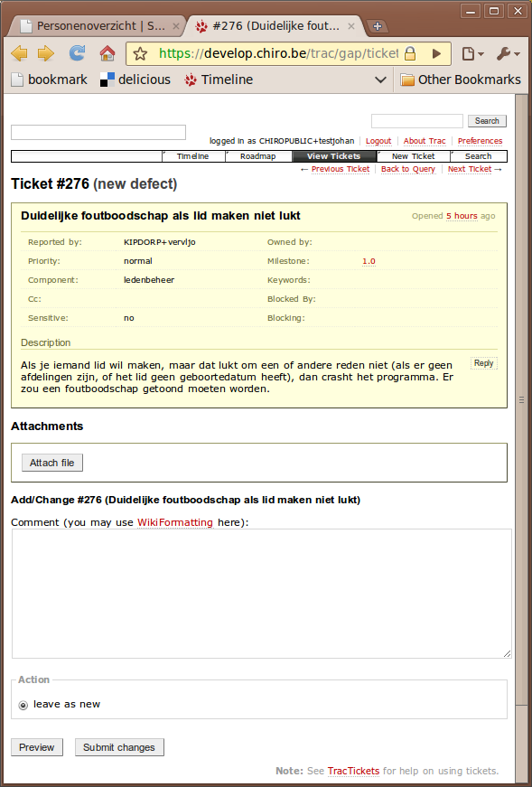The height and width of the screenshot is (787, 532).
Task: Click reporter name KIPDORP+vervljo
Action: pos(160,242)
